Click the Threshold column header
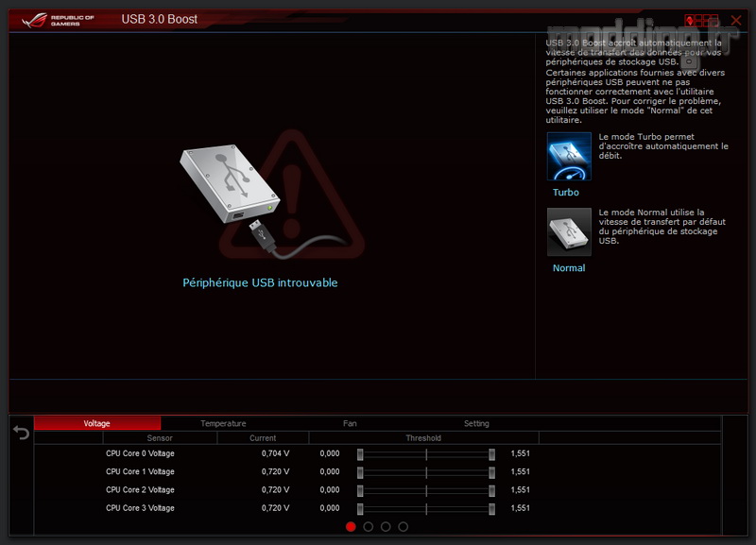Viewport: 756px width, 545px height. [423, 438]
